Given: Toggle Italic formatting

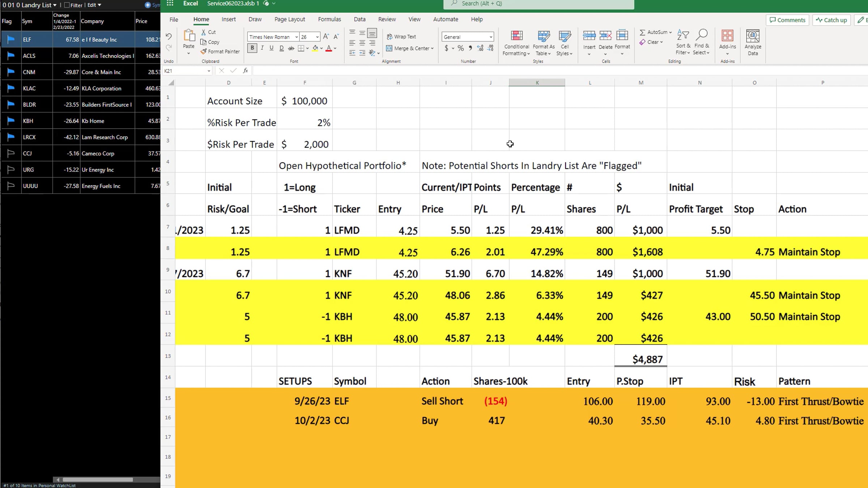Looking at the screenshot, I should [x=262, y=48].
